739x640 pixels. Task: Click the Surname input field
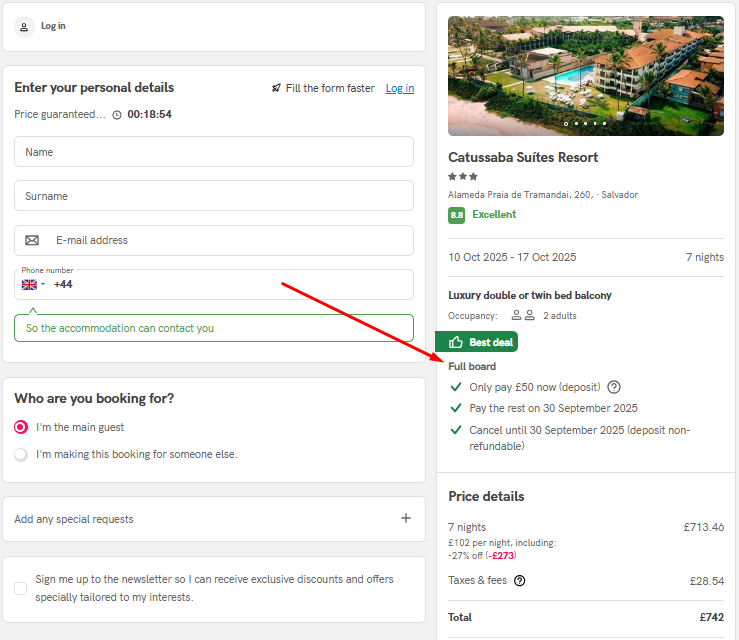tap(214, 196)
